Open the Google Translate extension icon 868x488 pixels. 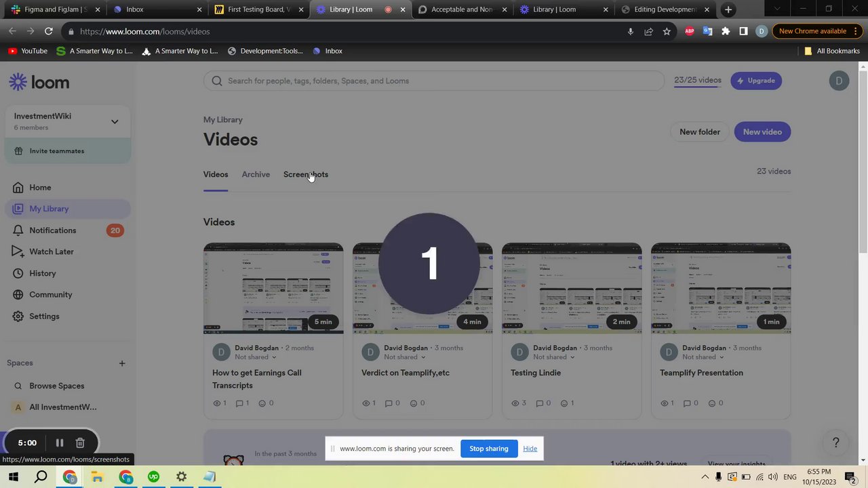click(707, 31)
